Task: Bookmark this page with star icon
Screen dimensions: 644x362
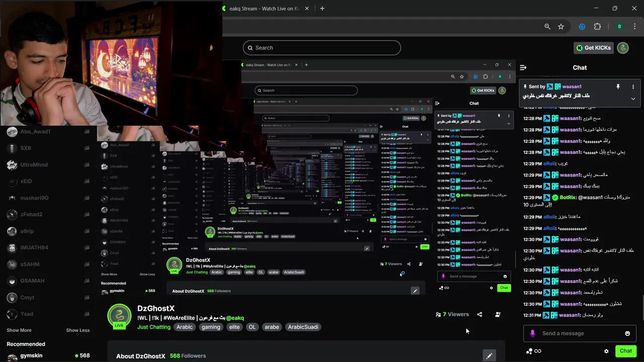Action: (561, 27)
